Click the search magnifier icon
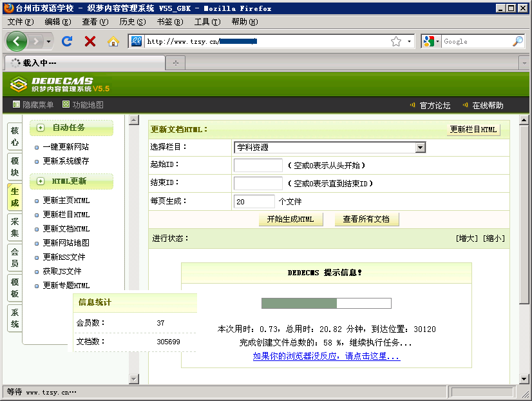Image resolution: width=532 pixels, height=401 pixels. [x=518, y=41]
